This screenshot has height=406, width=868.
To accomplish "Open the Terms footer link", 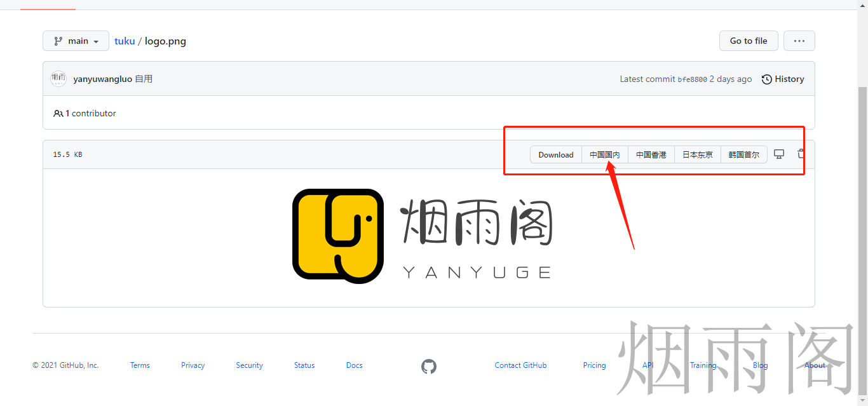I will (140, 365).
